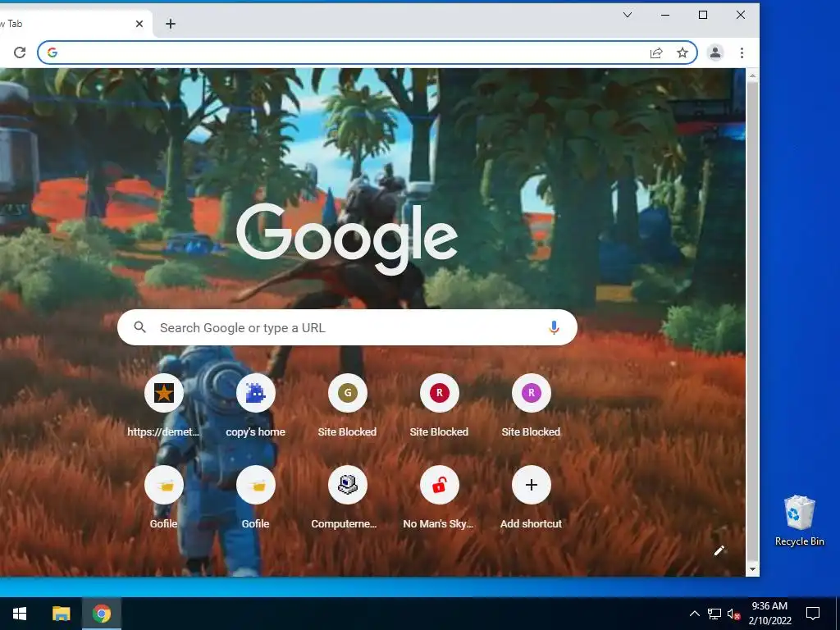Image resolution: width=840 pixels, height=630 pixels.
Task: Click the Google logo on the page
Action: 347,239
